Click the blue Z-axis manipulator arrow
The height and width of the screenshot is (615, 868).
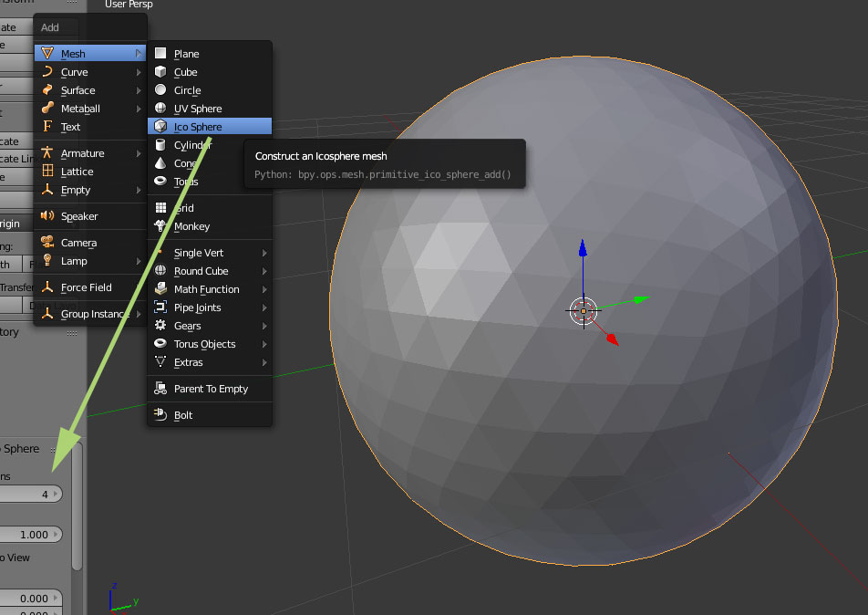click(583, 248)
